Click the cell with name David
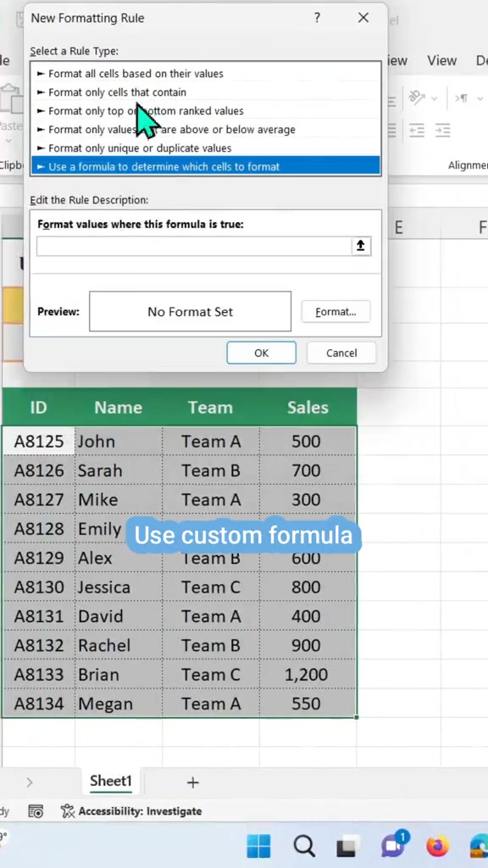488x868 pixels. 119,616
